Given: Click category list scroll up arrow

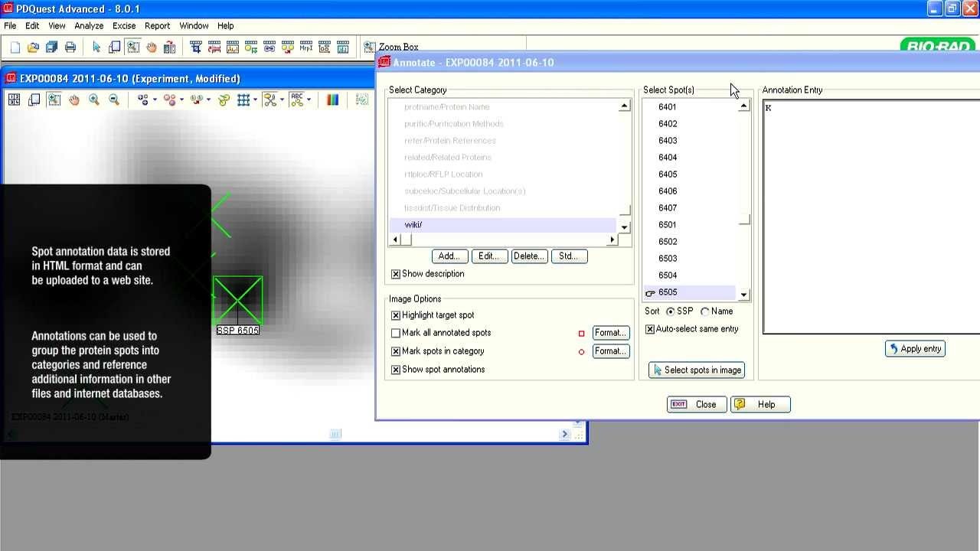Looking at the screenshot, I should click(x=625, y=106).
